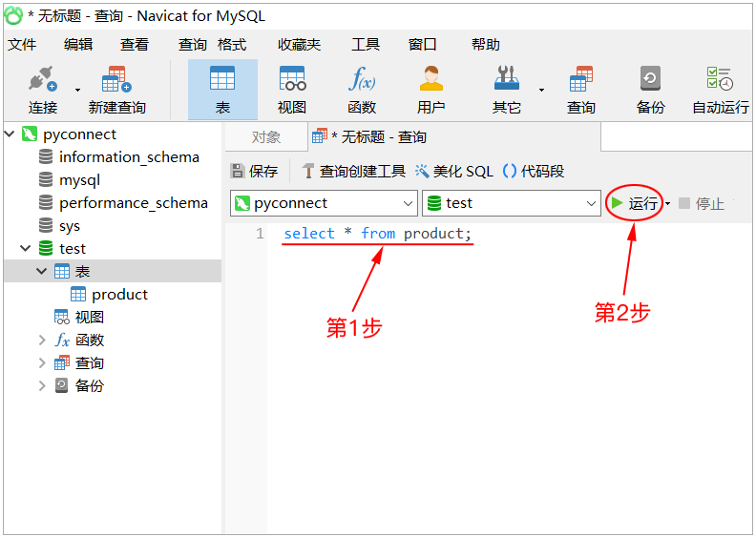This screenshot has width=756, height=537.
Task: Click the 保存 save button
Action: (255, 171)
